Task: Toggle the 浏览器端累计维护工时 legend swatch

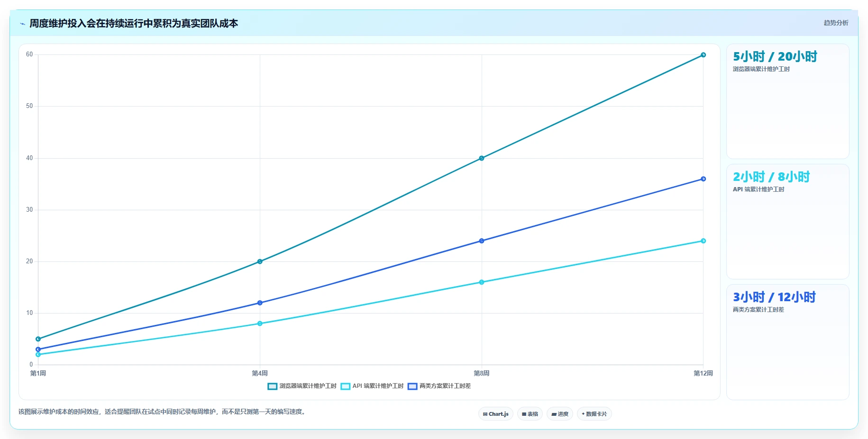Action: [x=272, y=386]
